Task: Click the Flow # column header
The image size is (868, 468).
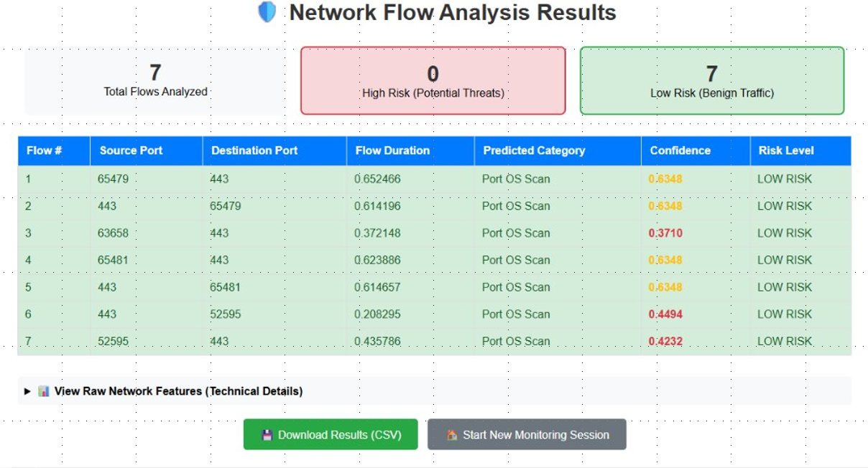Action: [45, 151]
